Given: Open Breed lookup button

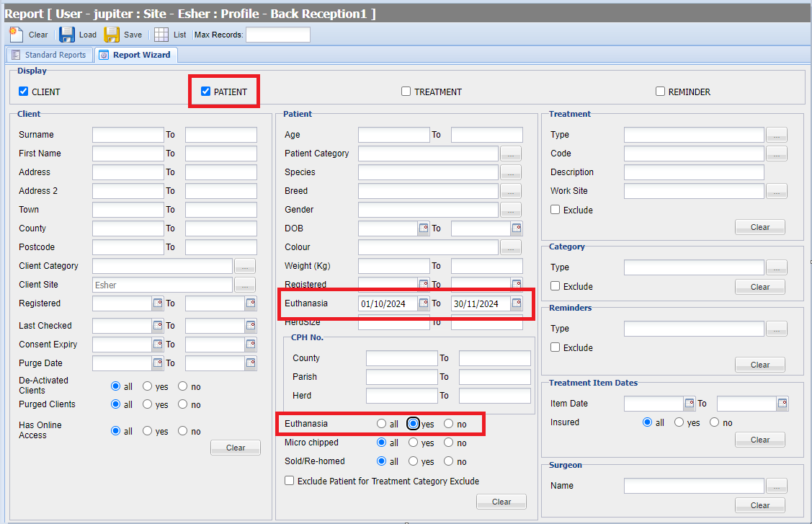Looking at the screenshot, I should coord(511,191).
